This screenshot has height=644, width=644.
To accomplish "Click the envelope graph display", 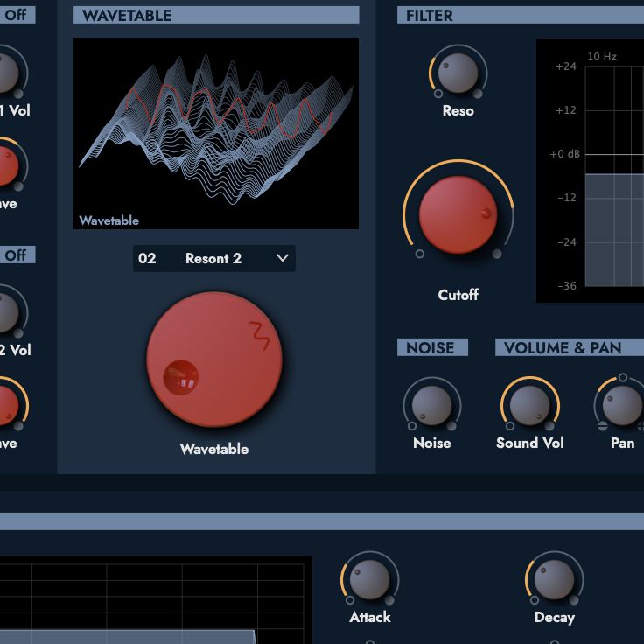I will (156, 599).
